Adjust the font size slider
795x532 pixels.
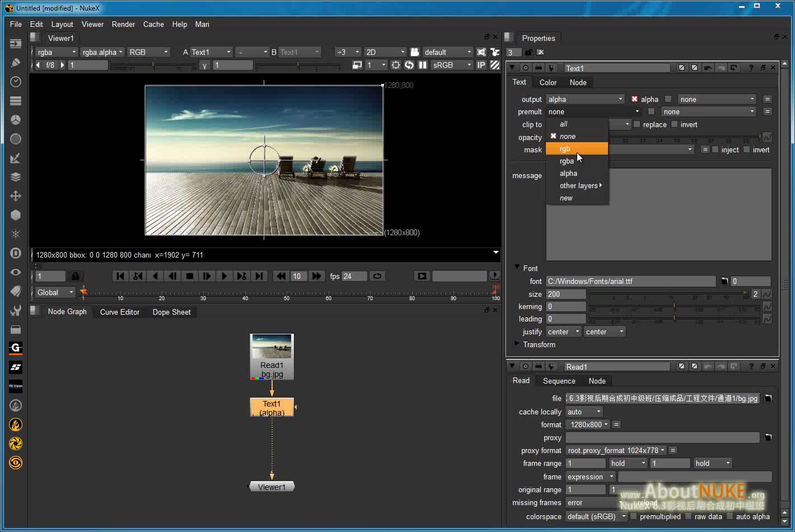[x=669, y=294]
